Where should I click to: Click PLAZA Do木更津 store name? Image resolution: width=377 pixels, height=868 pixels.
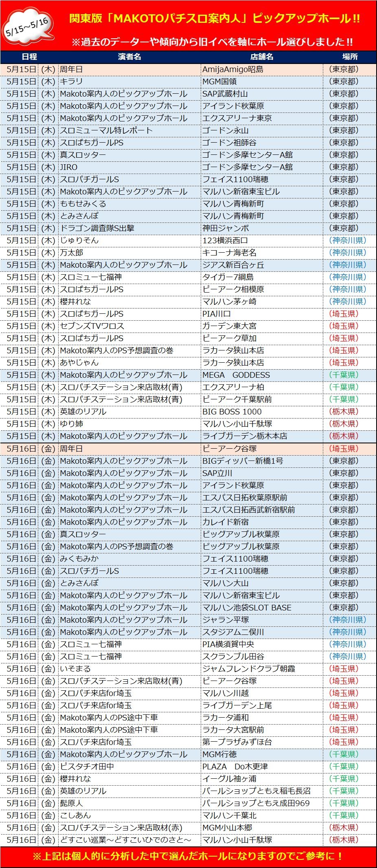(x=235, y=767)
